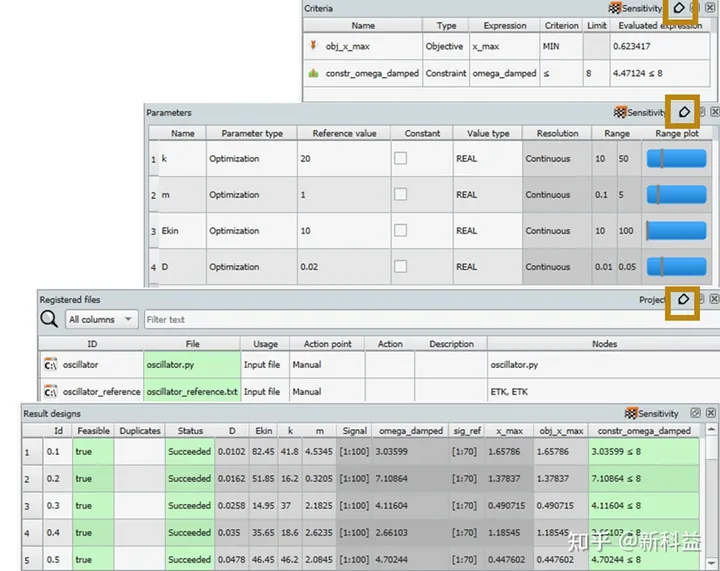Click the constraint icon next to constr_omega_damped

[314, 73]
